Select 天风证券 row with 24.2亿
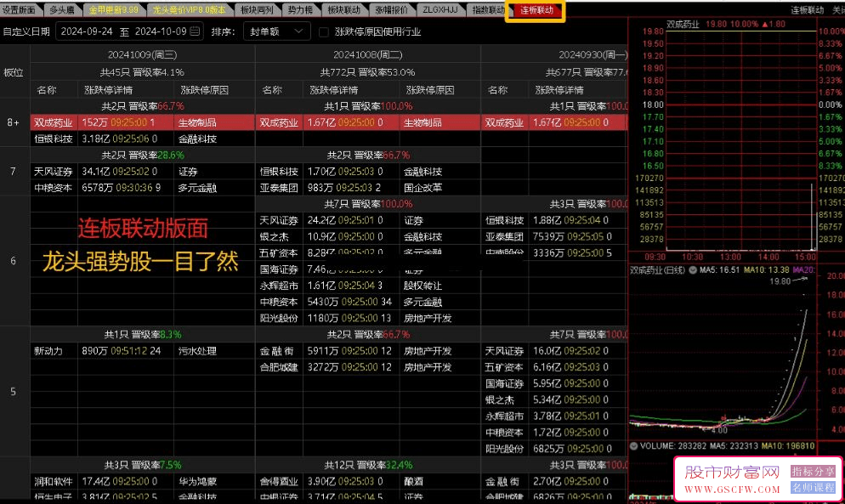 point(368,220)
